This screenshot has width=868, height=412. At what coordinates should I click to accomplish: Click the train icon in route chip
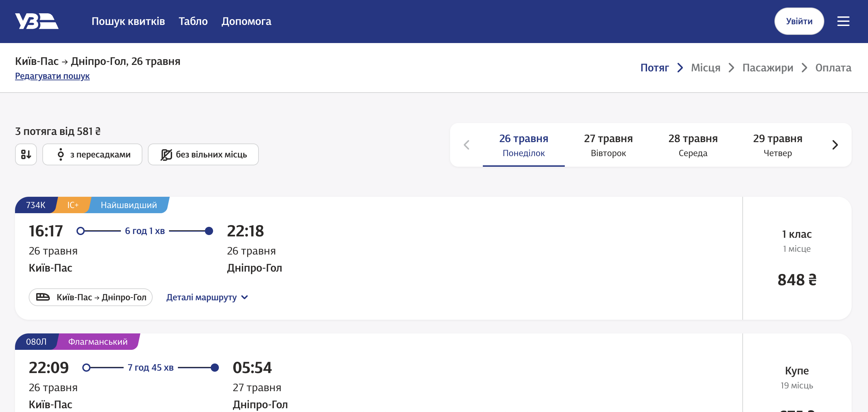coord(43,297)
